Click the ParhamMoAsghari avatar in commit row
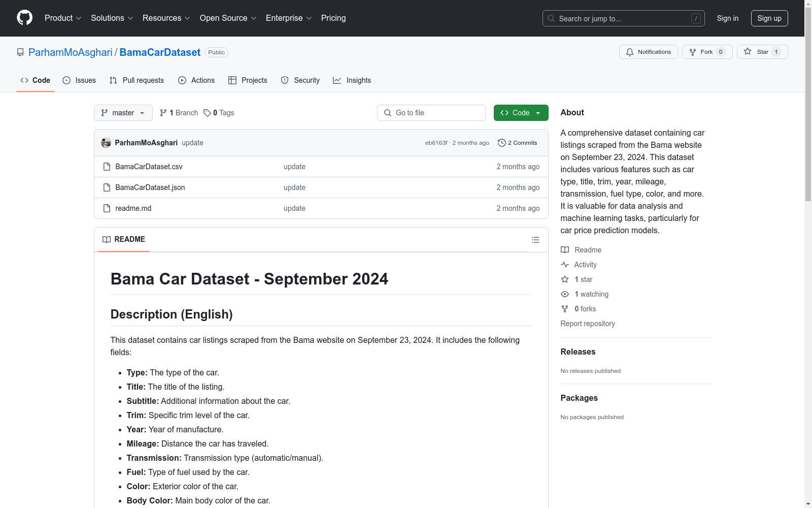This screenshot has width=812, height=508. click(106, 143)
